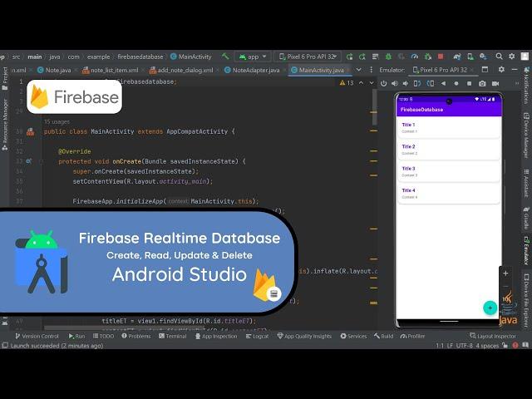Expand more emulator toolbar actions chevron
This screenshot has width=532, height=399.
pyautogui.click(x=517, y=83)
